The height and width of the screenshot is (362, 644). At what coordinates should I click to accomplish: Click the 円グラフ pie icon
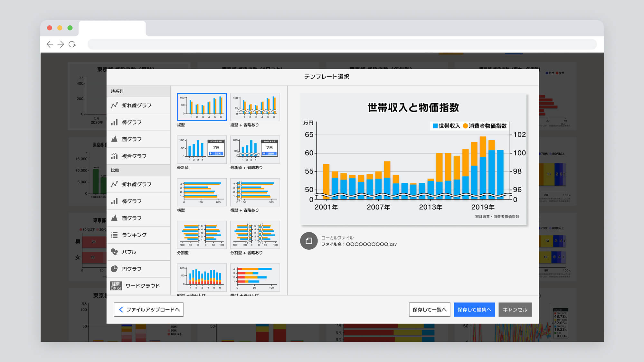114,269
